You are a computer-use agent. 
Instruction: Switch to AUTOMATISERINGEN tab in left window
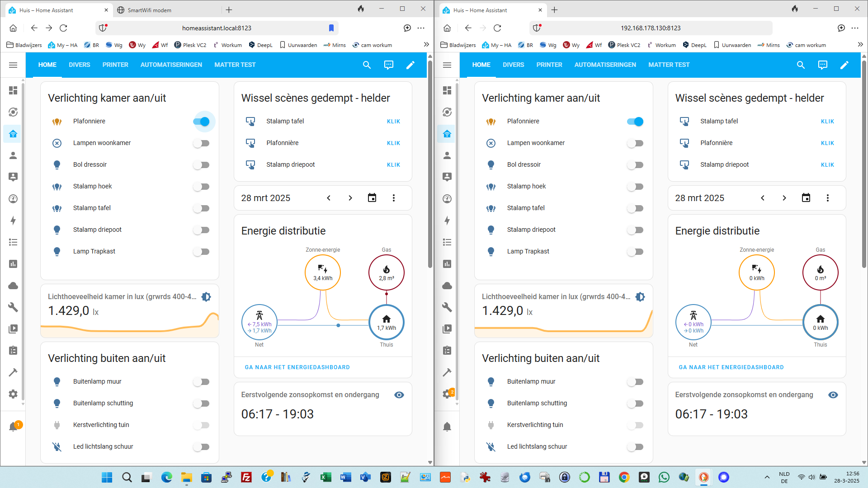click(x=171, y=65)
